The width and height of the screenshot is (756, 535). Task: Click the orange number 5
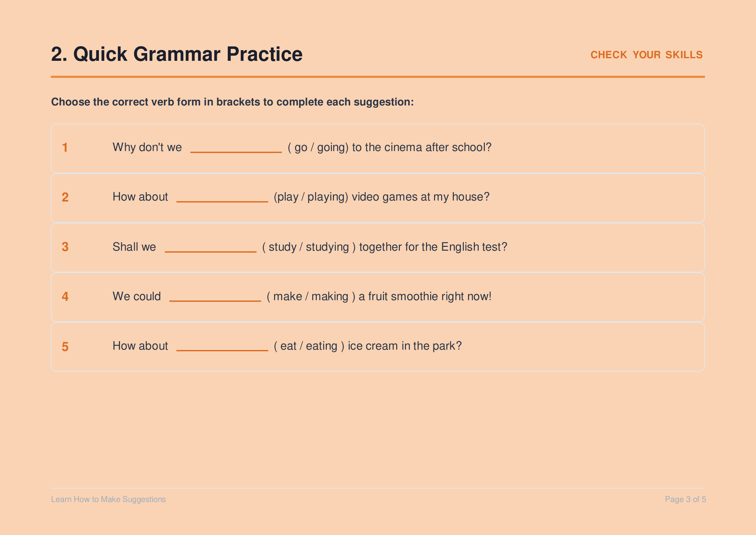[65, 346]
